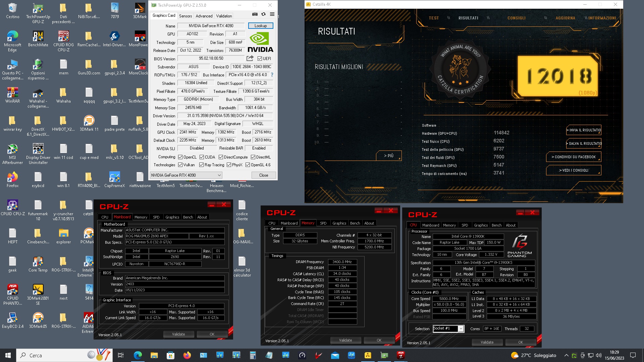Viewport: 644px width, 362px height.
Task: Switch to the Advanced tab in GPU-Z
Action: pyautogui.click(x=204, y=16)
